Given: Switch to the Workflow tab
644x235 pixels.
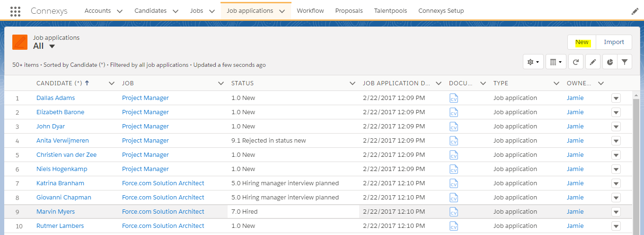Looking at the screenshot, I should (310, 10).
